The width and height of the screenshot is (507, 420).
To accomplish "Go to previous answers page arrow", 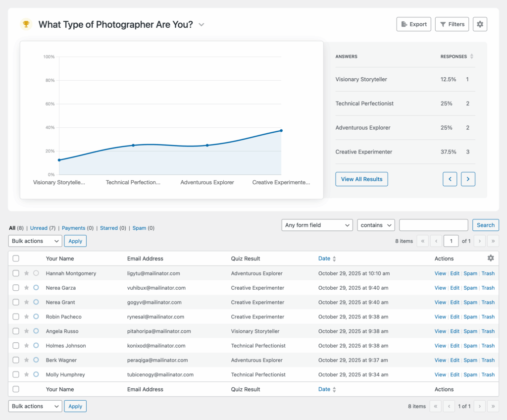I will coord(450,179).
